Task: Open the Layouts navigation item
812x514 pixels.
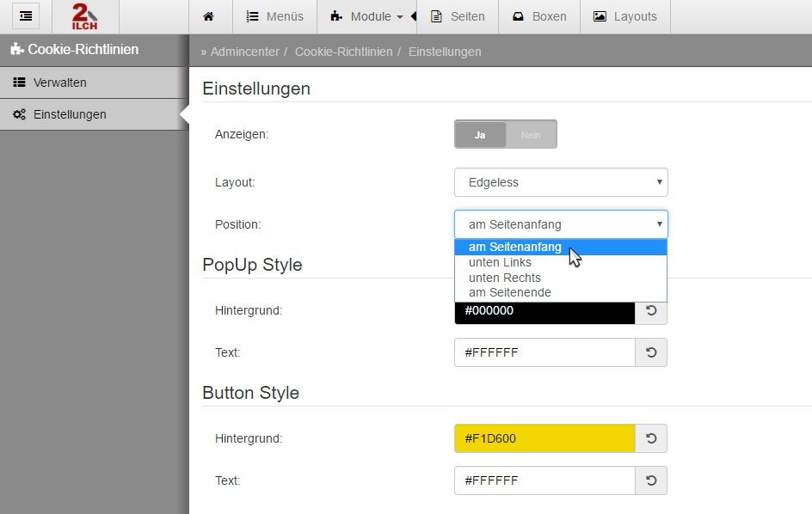Action: point(625,16)
